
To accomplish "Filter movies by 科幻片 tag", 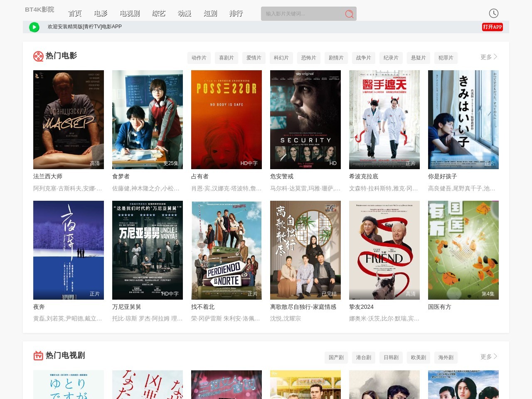I will (281, 58).
